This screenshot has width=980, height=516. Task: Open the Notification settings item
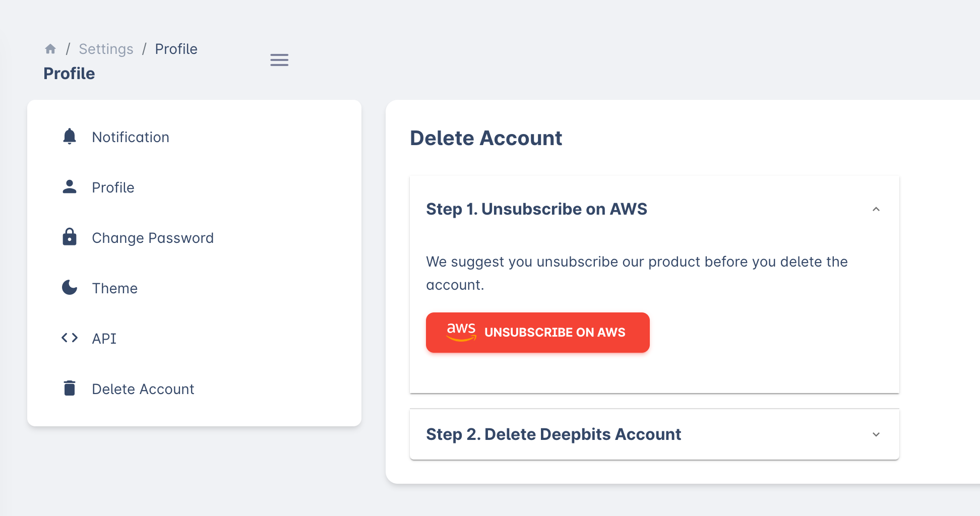pyautogui.click(x=131, y=137)
